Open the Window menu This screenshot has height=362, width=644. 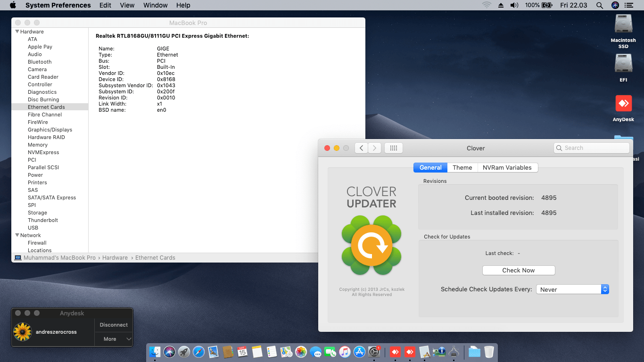pos(156,5)
